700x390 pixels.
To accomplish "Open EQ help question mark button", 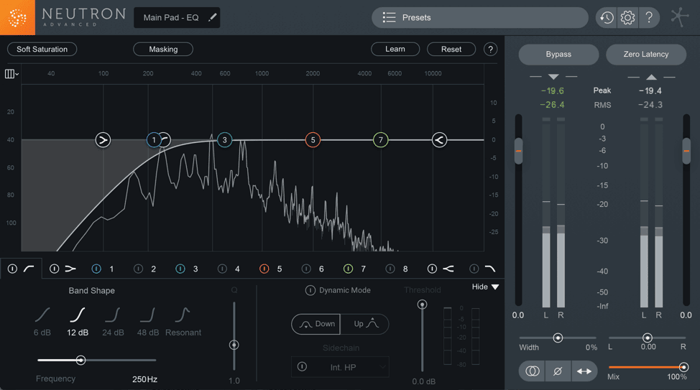I will pyautogui.click(x=490, y=49).
